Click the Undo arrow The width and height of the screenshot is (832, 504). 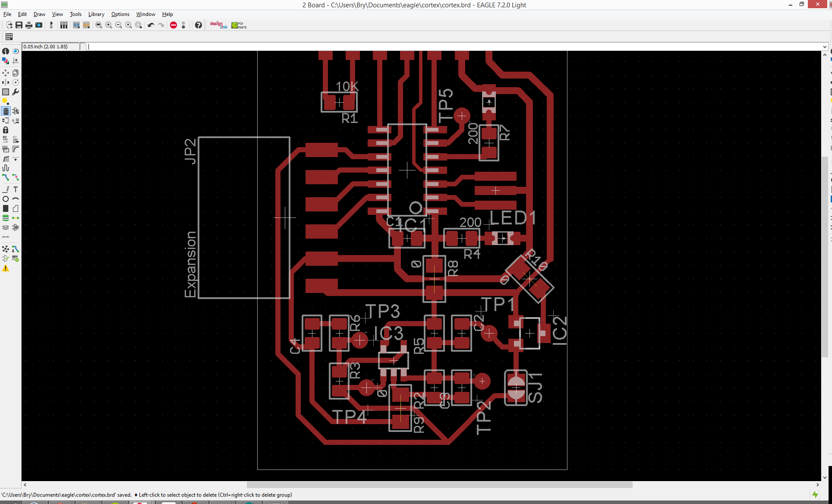pyautogui.click(x=151, y=25)
